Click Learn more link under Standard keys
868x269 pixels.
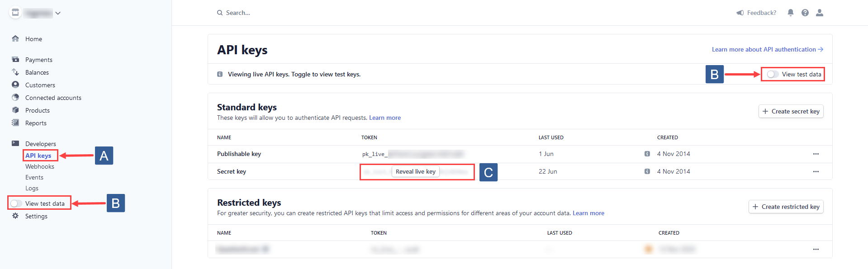[x=385, y=118]
